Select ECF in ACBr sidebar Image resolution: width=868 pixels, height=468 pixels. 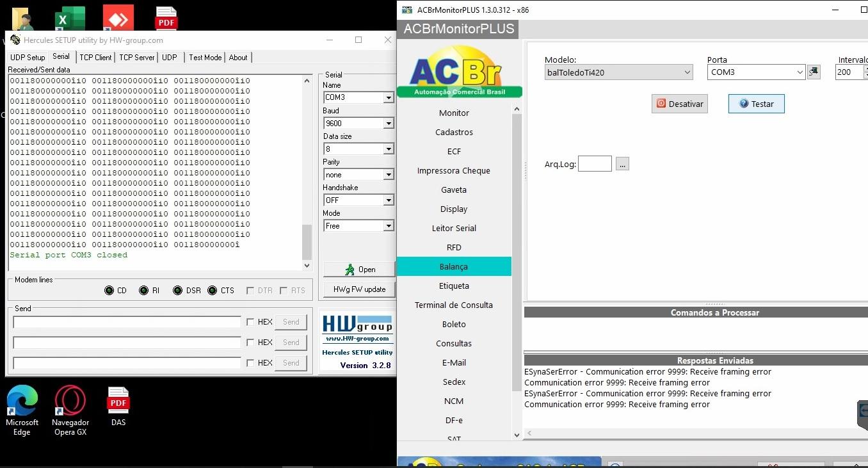[x=454, y=151]
